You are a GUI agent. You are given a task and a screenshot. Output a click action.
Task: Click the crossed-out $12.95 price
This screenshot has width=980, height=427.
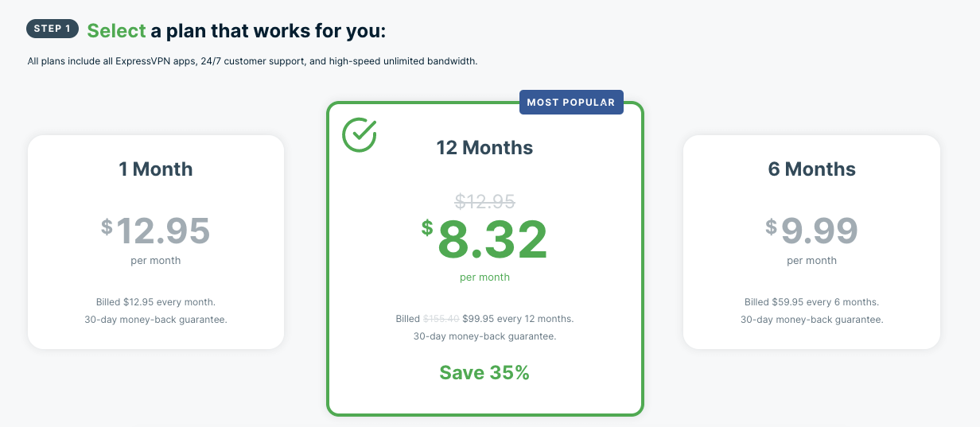point(484,201)
